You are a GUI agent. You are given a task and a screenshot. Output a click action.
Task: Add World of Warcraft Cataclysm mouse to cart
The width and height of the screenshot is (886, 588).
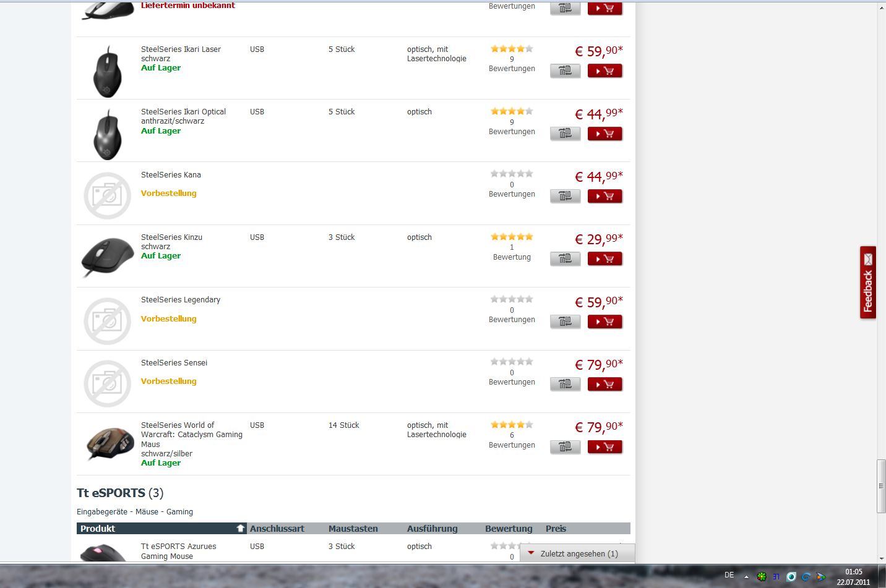604,447
